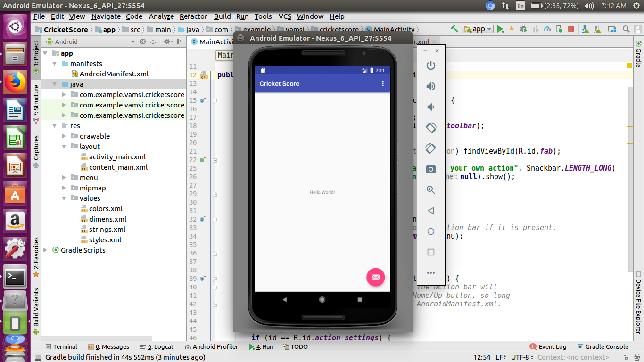Stop the app with the red square icon
The image size is (644, 362).
click(571, 29)
